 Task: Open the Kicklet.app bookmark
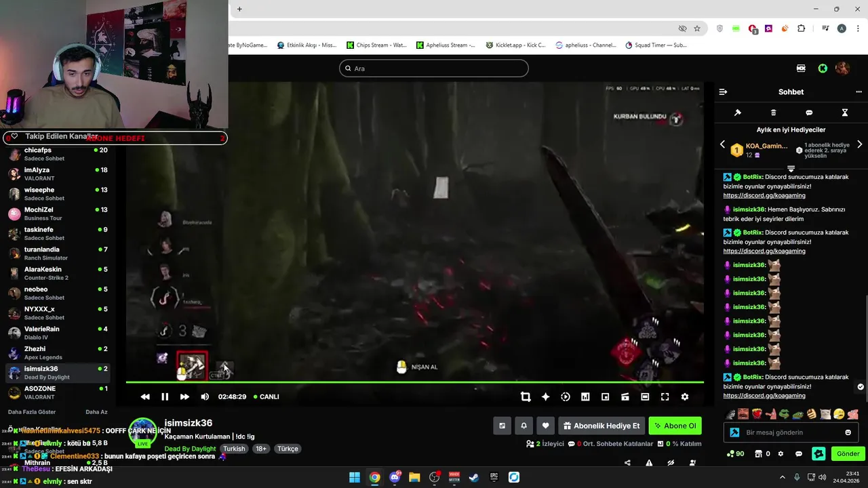[x=515, y=45]
